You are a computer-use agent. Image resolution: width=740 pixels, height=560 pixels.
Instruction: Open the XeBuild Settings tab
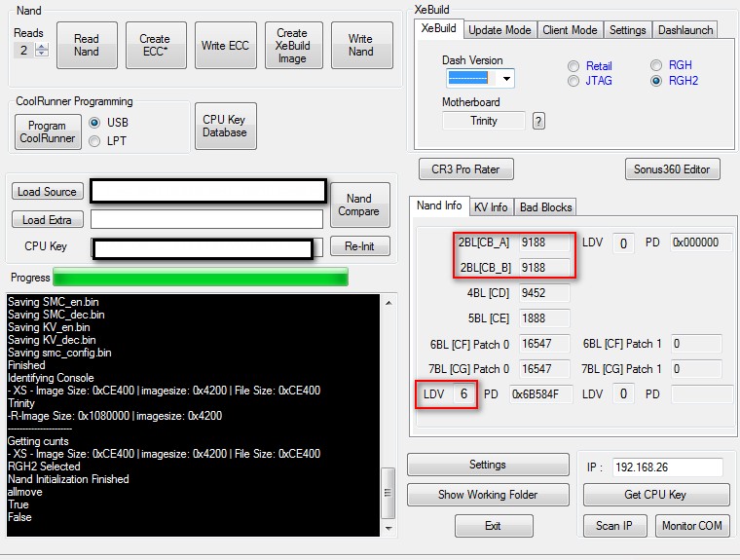(628, 30)
